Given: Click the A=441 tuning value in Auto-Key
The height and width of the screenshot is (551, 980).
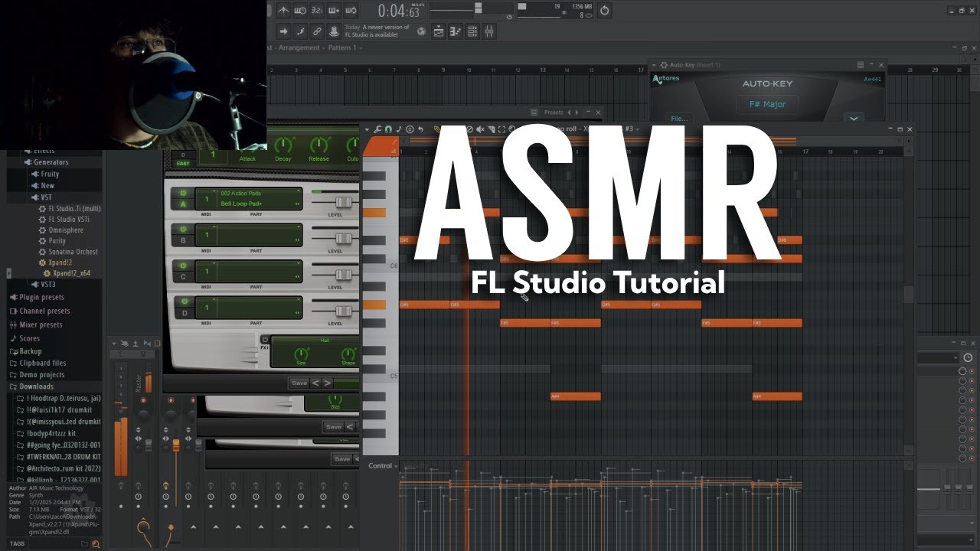Looking at the screenshot, I should 873,79.
